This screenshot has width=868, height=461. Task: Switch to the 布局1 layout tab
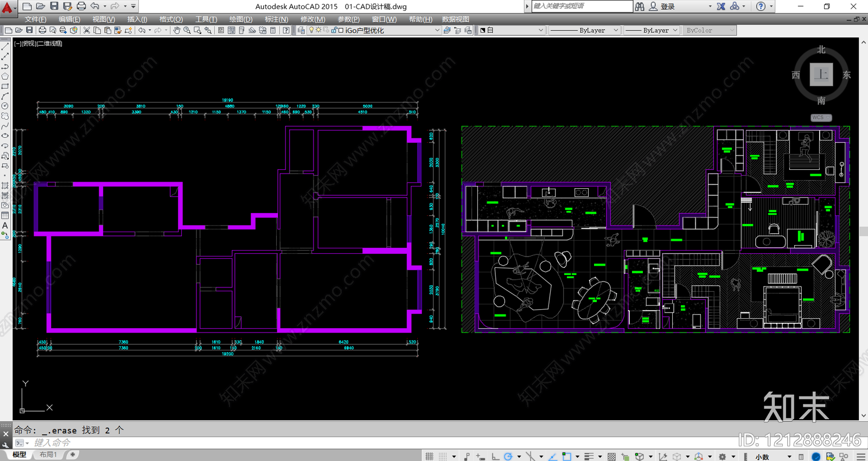(x=48, y=455)
